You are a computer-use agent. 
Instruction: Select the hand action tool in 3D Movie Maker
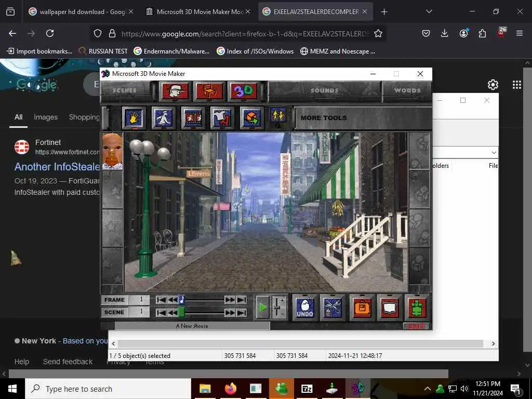[x=134, y=118]
